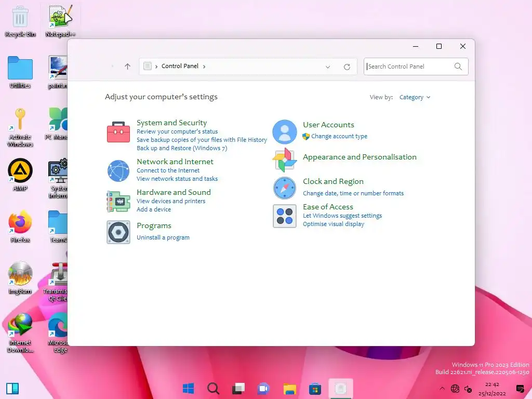This screenshot has height=399, width=532.
Task: Open the network globe tray icon
Action: point(455,389)
